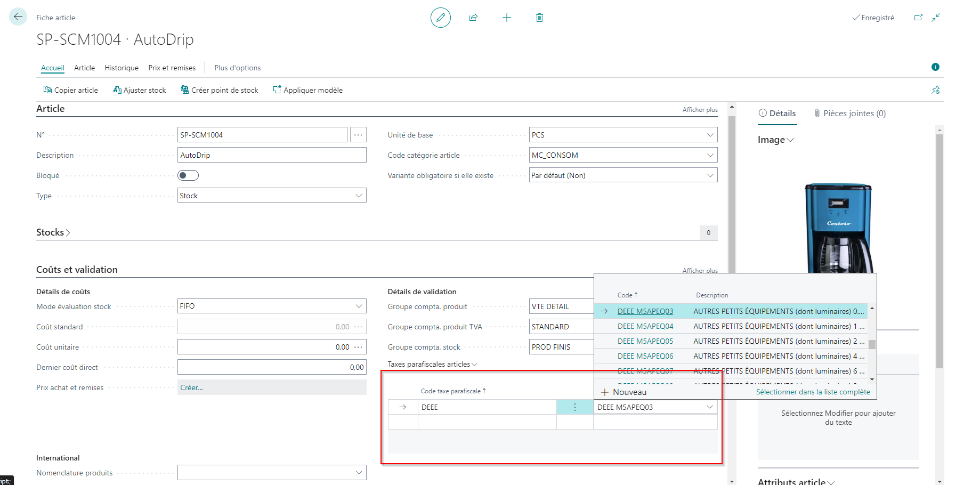Click Afficher plus in Article section
The image size is (980, 485).
coord(700,110)
